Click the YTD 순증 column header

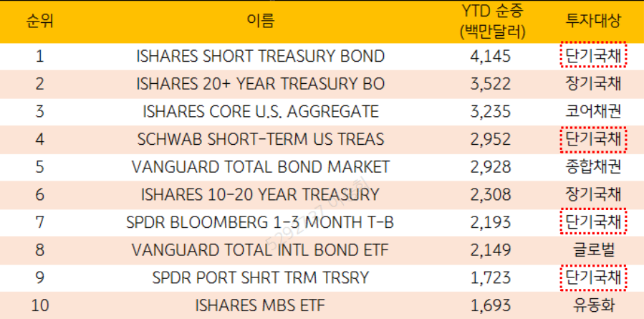[491, 20]
